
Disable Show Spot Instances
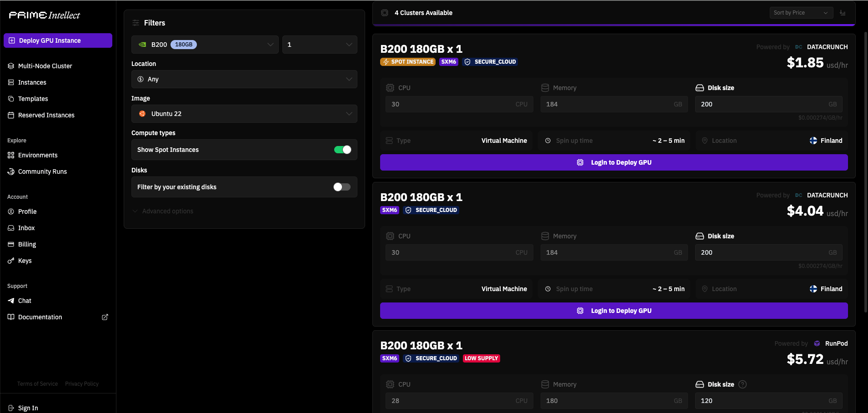343,150
